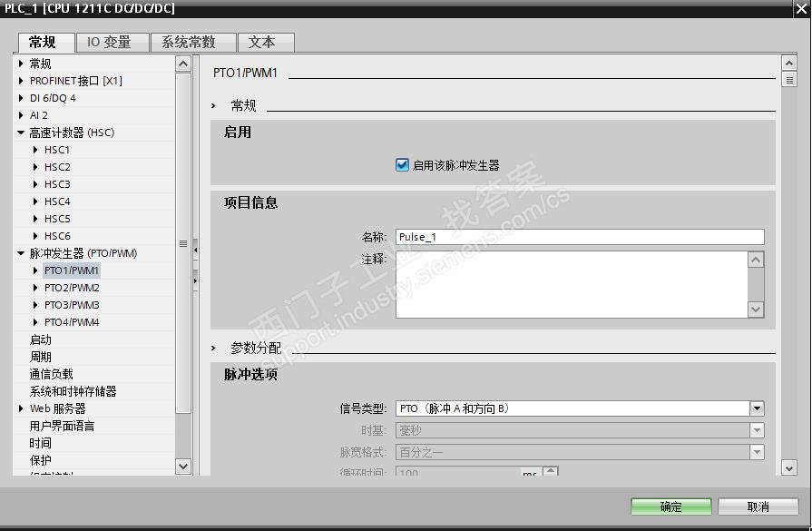Click the comment box scroll-down arrow

point(756,310)
